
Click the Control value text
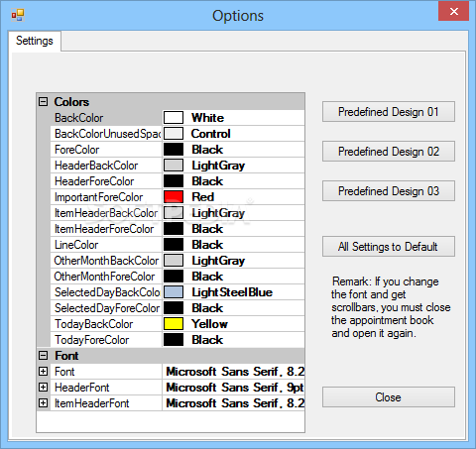[211, 134]
